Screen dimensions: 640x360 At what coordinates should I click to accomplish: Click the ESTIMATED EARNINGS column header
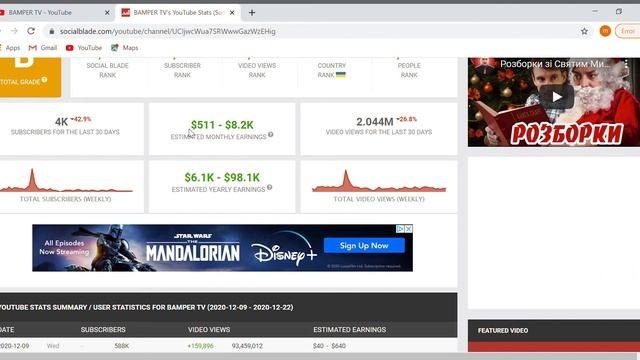pyautogui.click(x=349, y=329)
